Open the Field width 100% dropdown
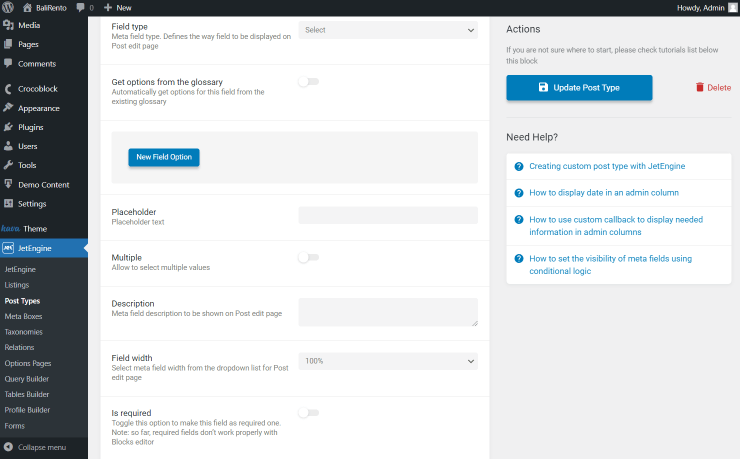Screen dimensions: 740x459 (388, 361)
